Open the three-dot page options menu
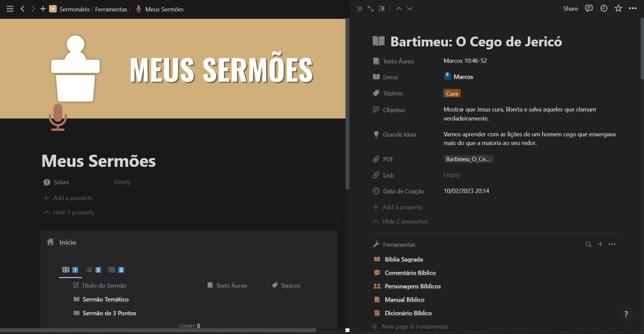Screen dimensions: 644x334 (633, 9)
